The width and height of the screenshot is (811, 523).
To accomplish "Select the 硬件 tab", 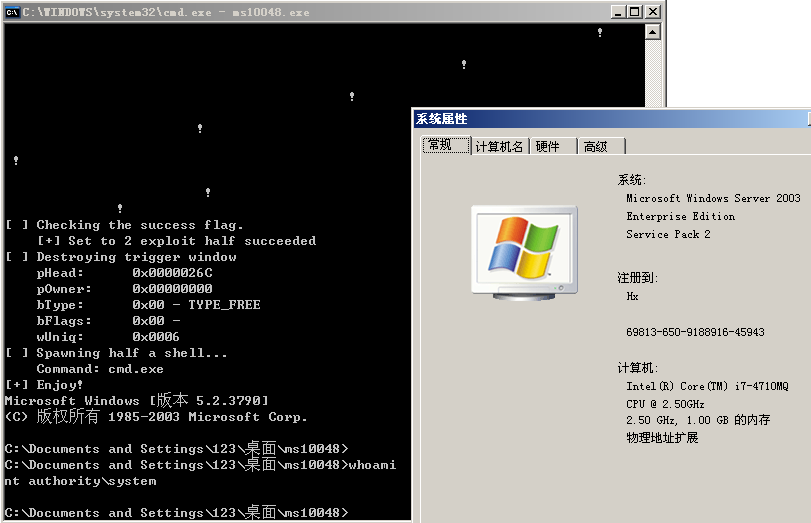I will pyautogui.click(x=548, y=146).
